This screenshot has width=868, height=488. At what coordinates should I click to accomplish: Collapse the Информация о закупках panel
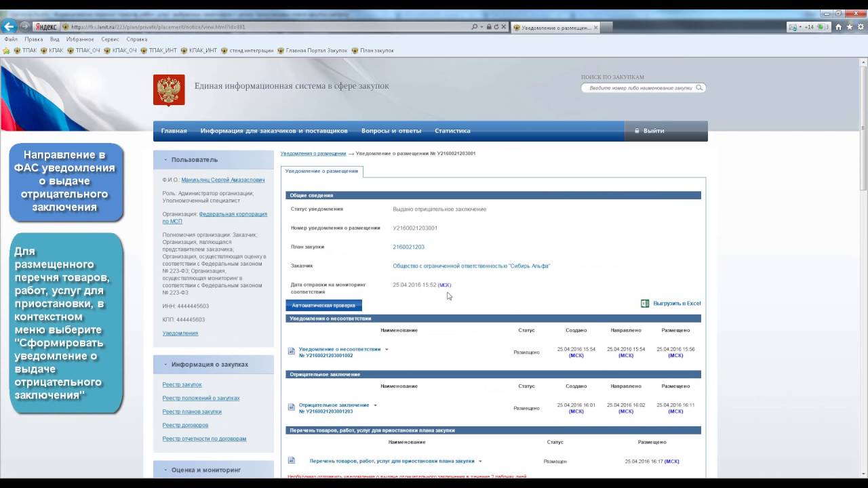[x=165, y=365]
